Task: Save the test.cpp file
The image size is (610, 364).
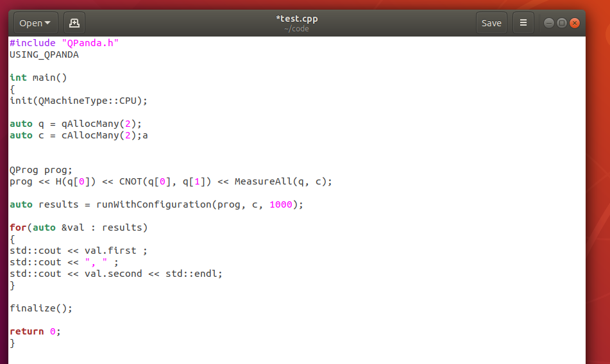Action: [x=491, y=23]
